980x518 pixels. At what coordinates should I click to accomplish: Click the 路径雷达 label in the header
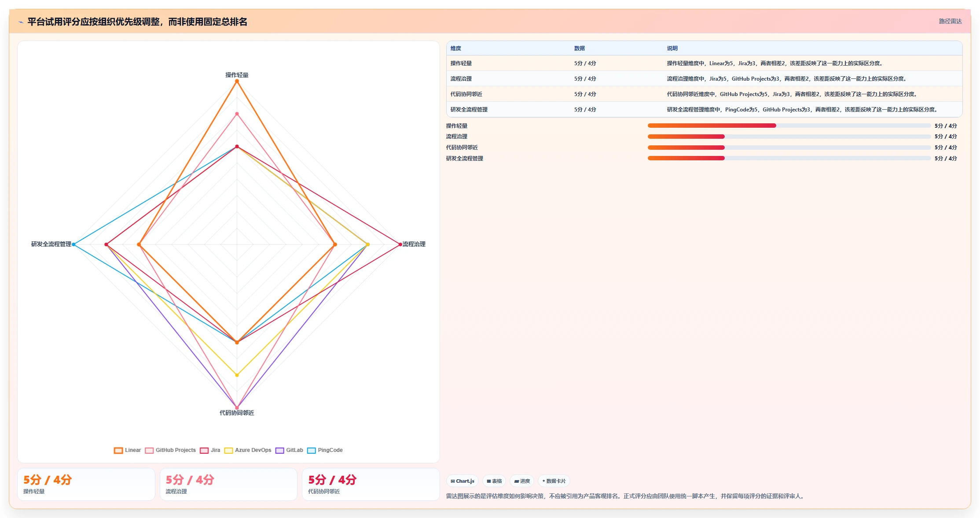(951, 21)
